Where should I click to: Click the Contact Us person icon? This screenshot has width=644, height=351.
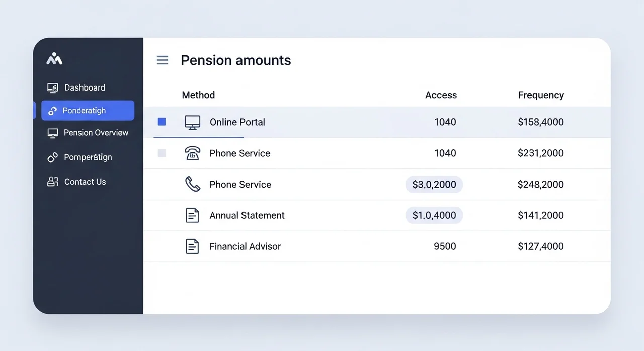point(53,182)
